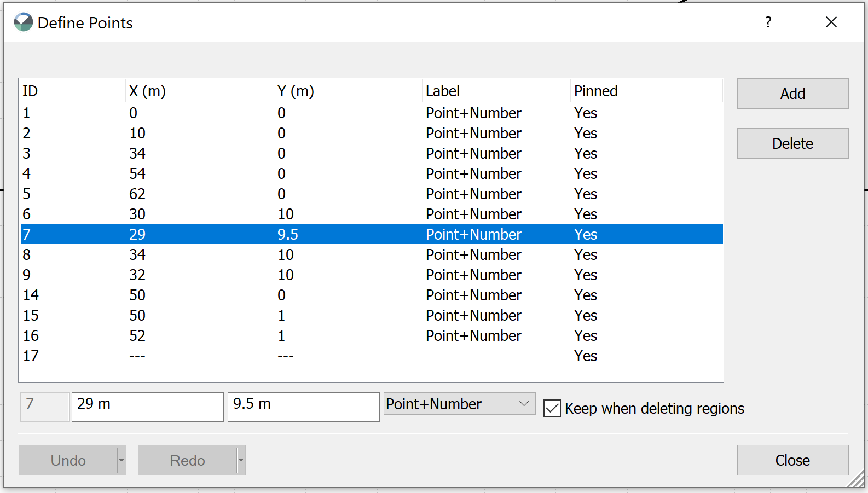Click in the Y coordinate field showing 9.5 m
The image size is (868, 493).
tap(303, 407)
